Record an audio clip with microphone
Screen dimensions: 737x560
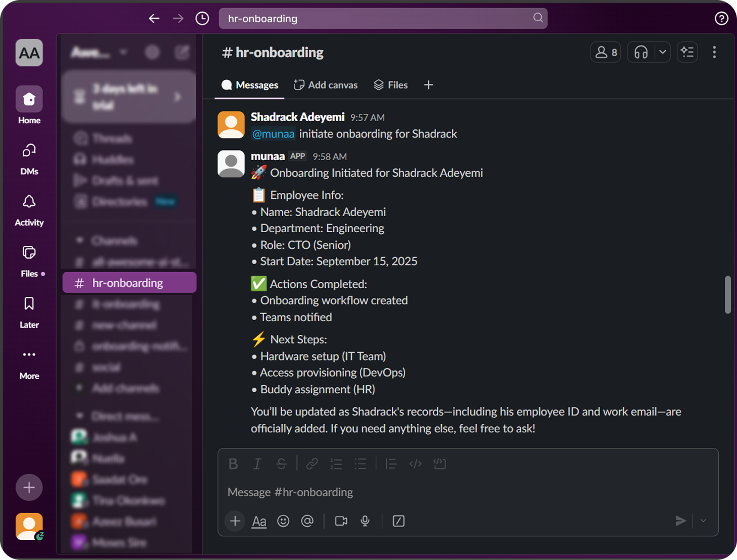click(365, 521)
